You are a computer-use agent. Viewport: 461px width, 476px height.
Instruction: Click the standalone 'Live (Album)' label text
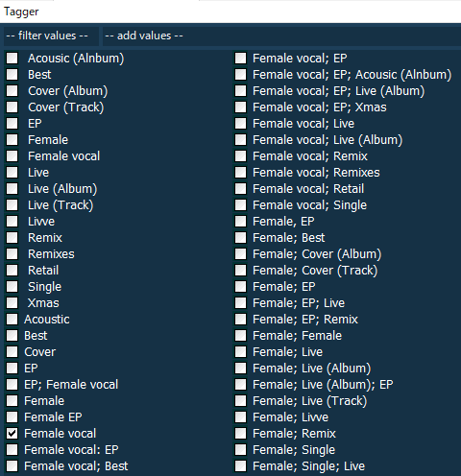pos(62,189)
